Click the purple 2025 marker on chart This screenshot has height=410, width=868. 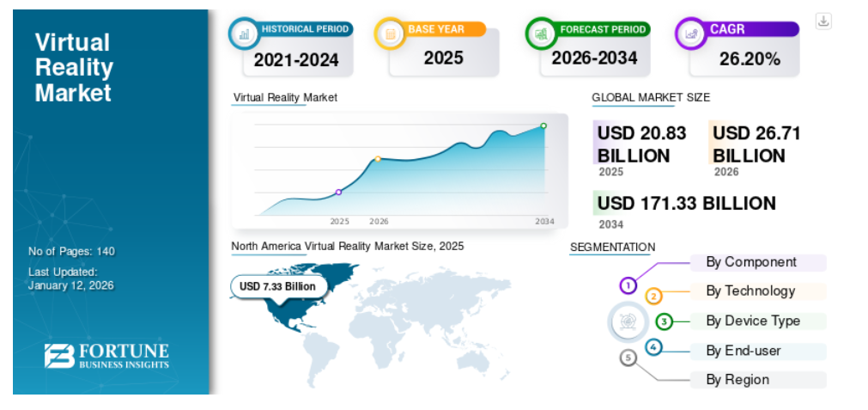point(338,192)
